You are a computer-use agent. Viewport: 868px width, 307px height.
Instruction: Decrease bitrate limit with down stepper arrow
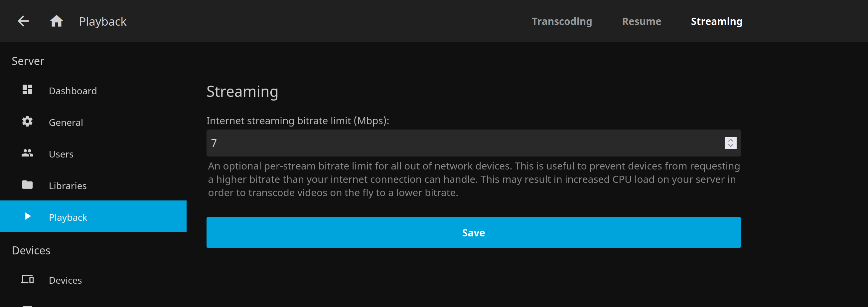click(x=730, y=146)
